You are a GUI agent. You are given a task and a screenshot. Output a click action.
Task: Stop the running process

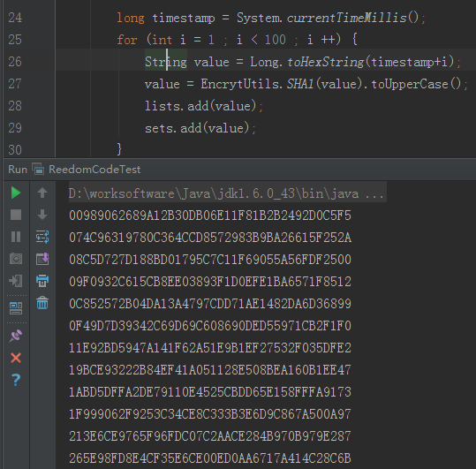[x=16, y=215]
